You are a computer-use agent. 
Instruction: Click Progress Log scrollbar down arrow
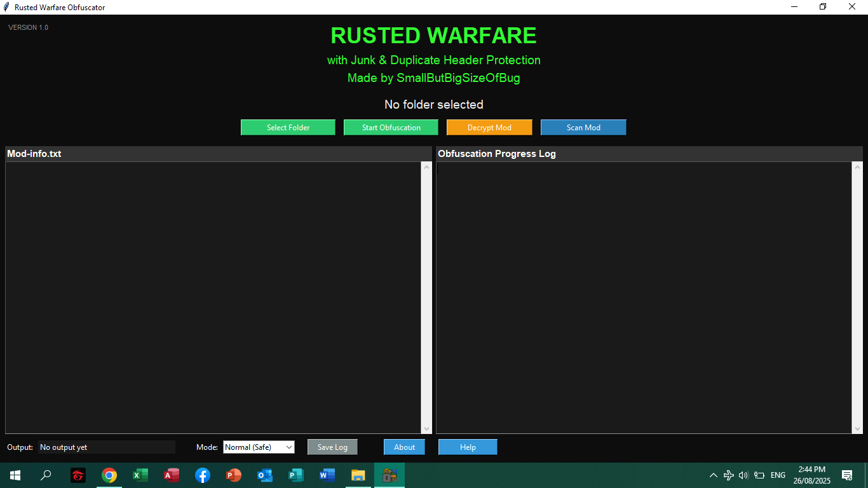pos(857,428)
